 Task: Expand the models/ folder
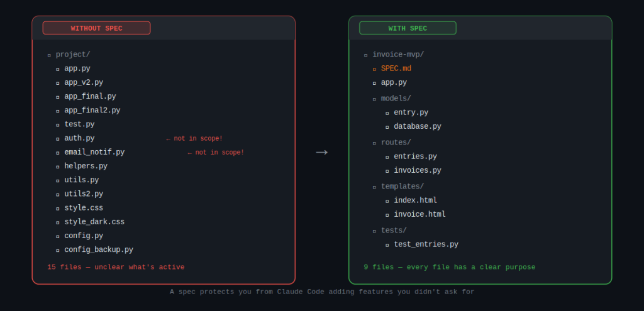pyautogui.click(x=374, y=99)
